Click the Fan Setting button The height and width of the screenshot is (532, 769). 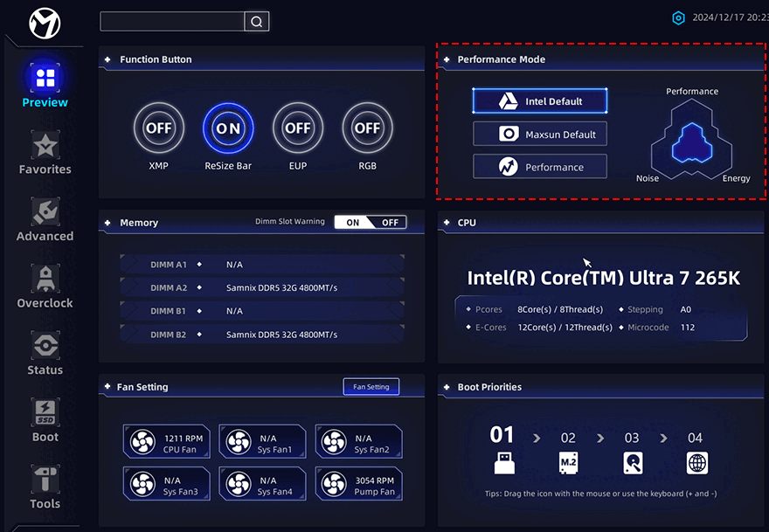pos(371,387)
